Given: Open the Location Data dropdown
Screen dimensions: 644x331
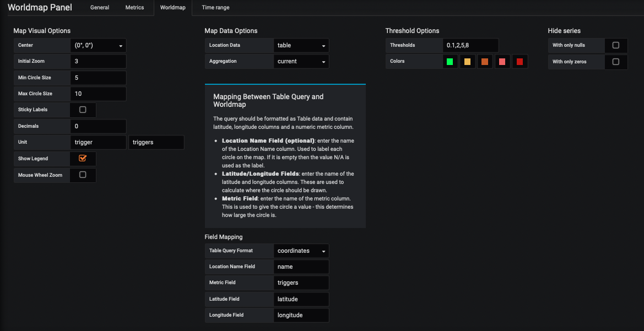Looking at the screenshot, I should 301,45.
